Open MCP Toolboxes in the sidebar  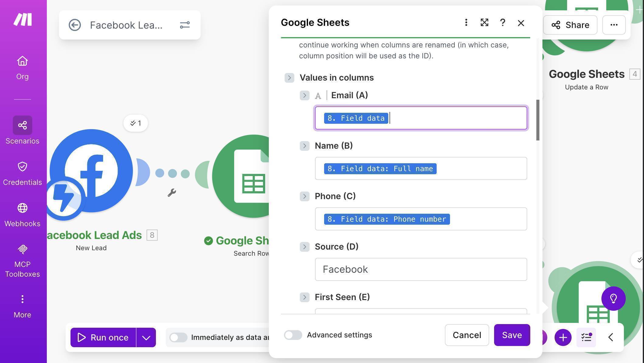[22, 249]
